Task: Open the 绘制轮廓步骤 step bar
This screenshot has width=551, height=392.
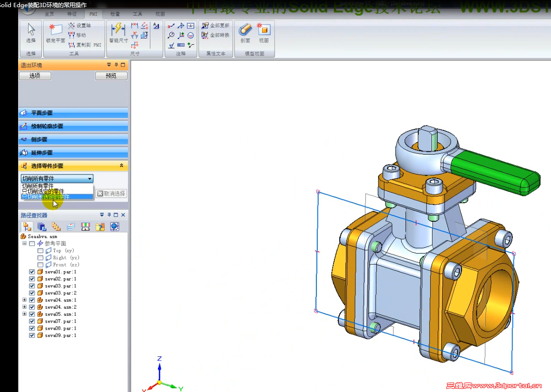Action: click(x=73, y=126)
